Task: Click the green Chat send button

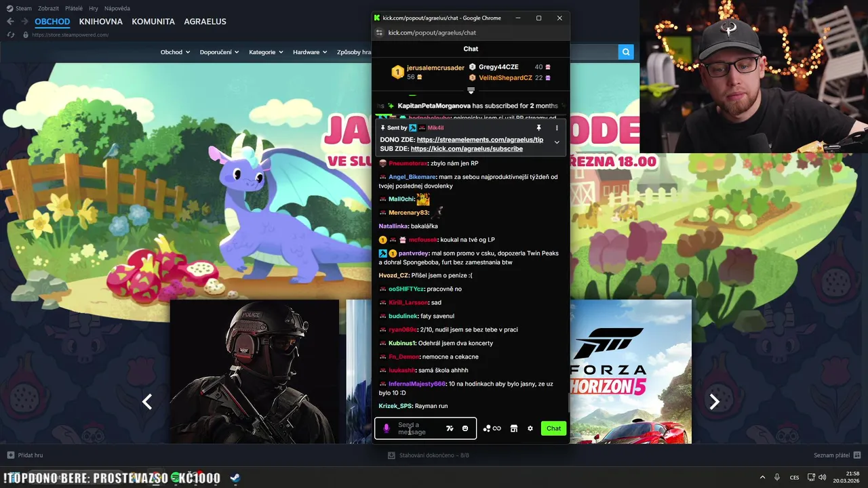Action: (x=554, y=428)
